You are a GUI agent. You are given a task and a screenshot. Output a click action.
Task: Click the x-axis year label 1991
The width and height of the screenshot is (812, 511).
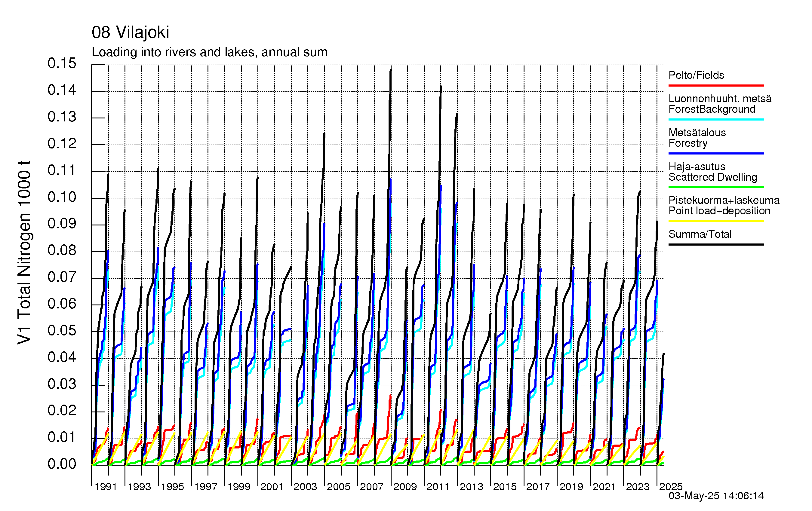coord(106,487)
